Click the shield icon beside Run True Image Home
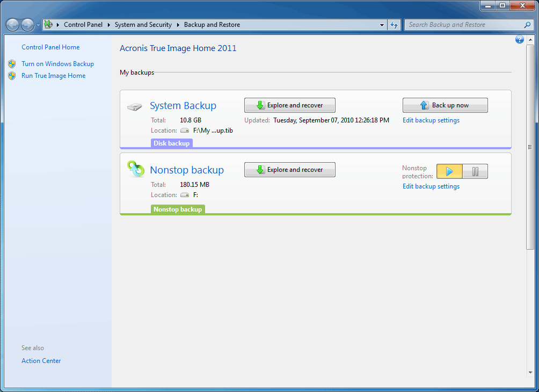 coord(12,76)
